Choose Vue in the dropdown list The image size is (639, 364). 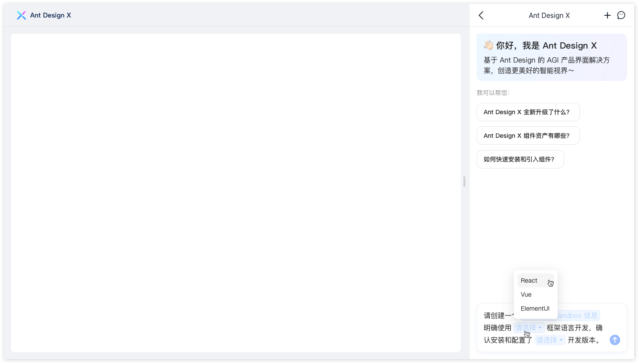pyautogui.click(x=535, y=294)
